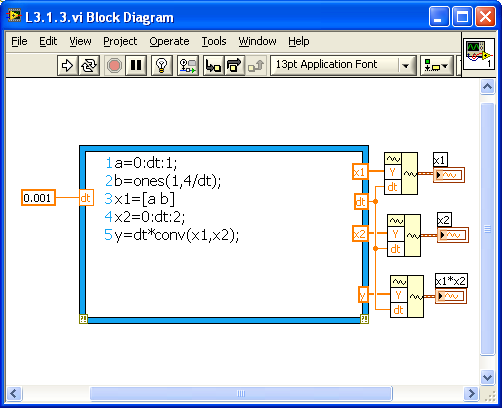Toggle Highlight Execution lightbulb
This screenshot has height=408, width=502.
point(162,65)
